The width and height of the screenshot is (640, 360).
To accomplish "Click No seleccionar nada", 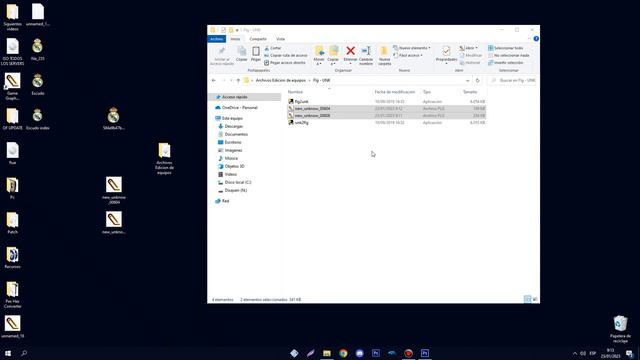I will click(509, 56).
